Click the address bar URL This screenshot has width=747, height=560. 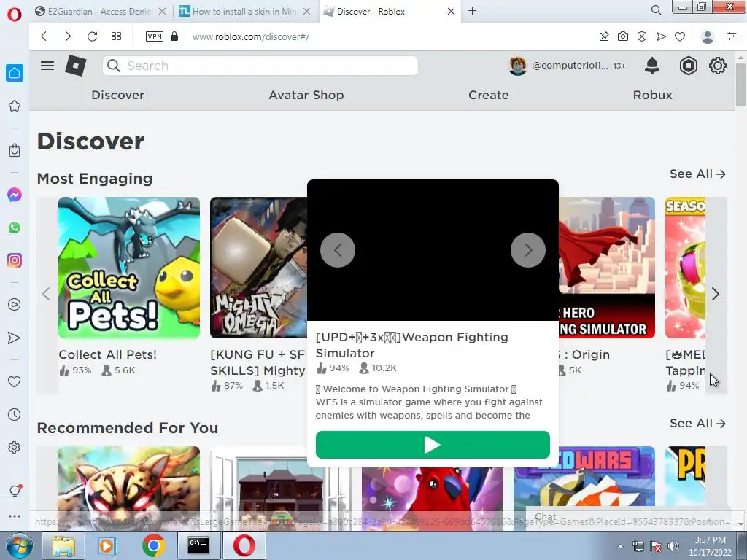click(251, 36)
